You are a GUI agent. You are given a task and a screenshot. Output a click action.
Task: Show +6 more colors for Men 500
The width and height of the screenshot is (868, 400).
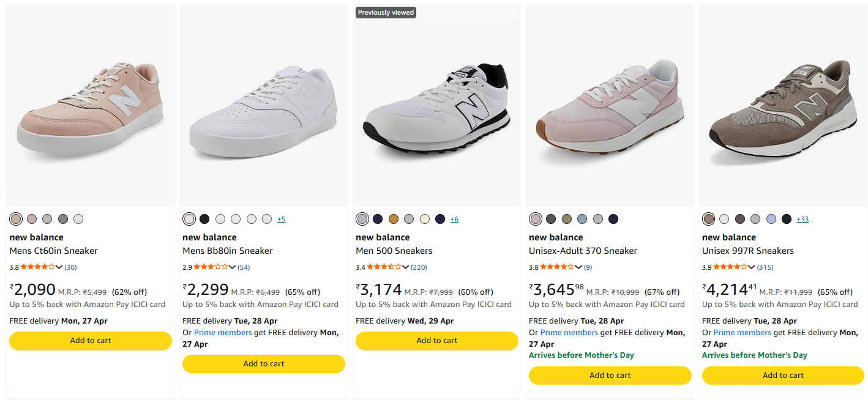click(x=454, y=220)
